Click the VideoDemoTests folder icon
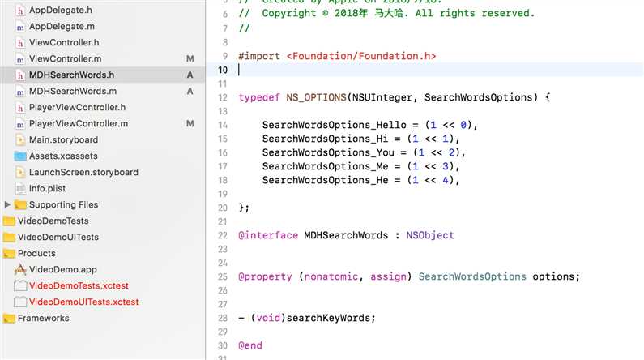Image resolution: width=644 pixels, height=360 pixels. pyautogui.click(x=9, y=221)
